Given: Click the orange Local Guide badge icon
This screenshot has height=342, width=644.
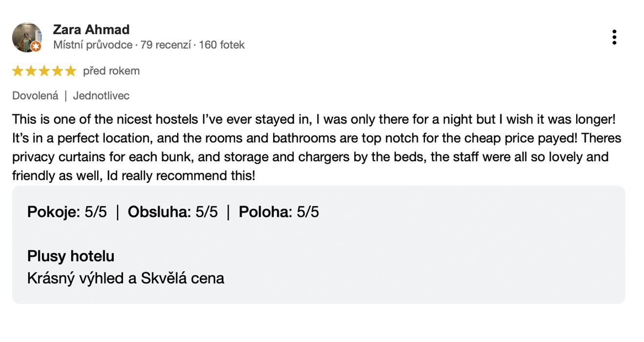Looking at the screenshot, I should (36, 47).
